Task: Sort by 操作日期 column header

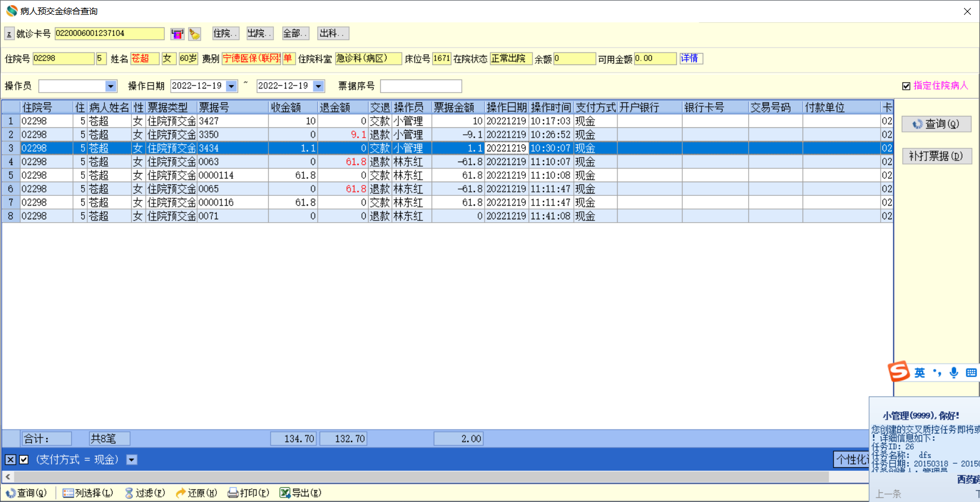Action: (506, 107)
